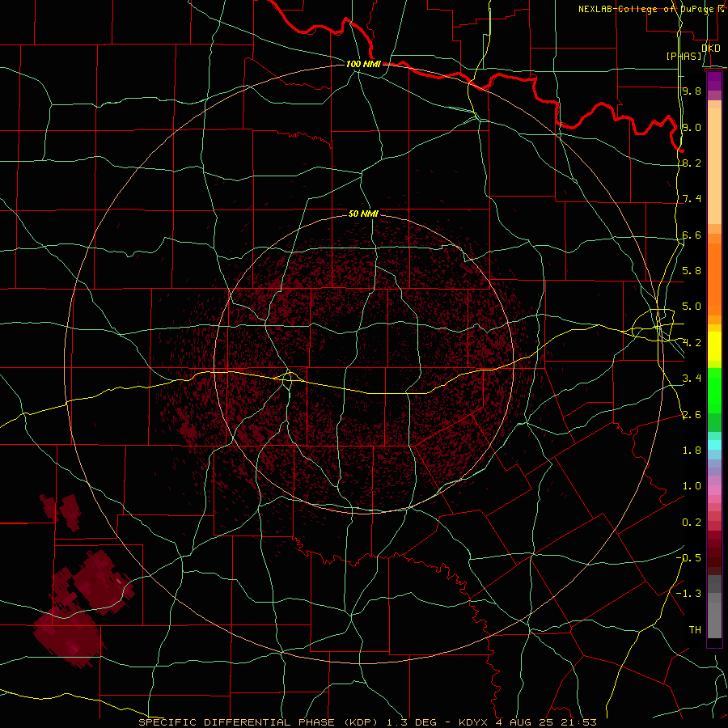
Task: Click the 1.0 scale label
Action: [692, 486]
